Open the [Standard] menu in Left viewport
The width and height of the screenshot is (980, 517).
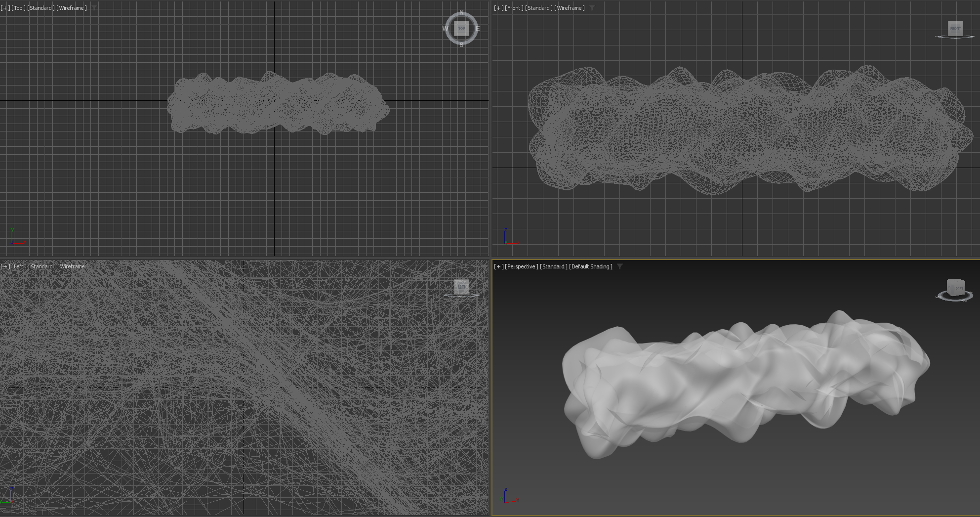(x=42, y=266)
